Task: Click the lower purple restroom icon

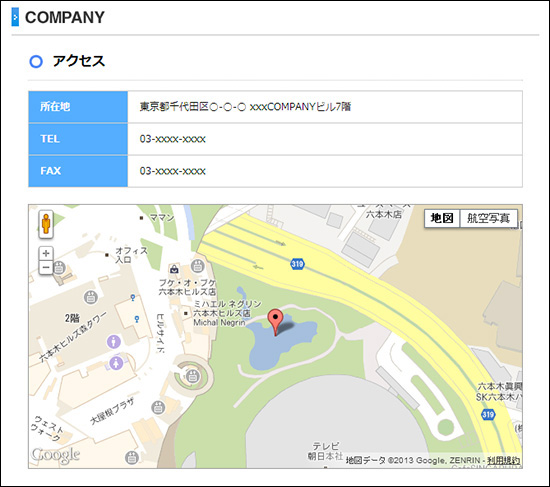Action: point(116,363)
